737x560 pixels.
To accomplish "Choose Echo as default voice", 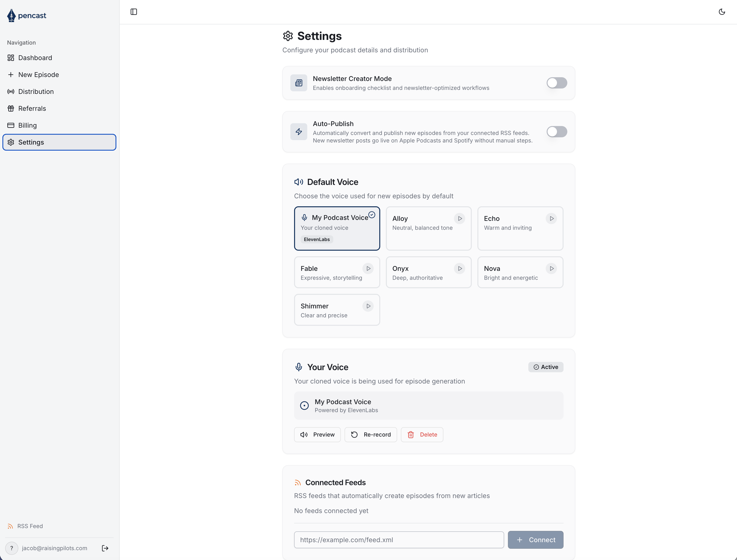I will pos(520,228).
